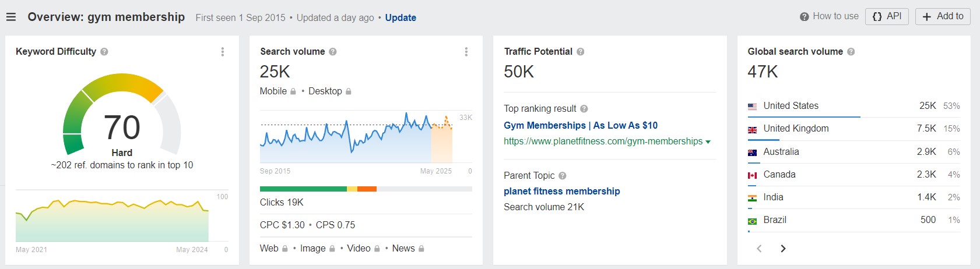The width and height of the screenshot is (980, 269).
Task: Click the Update link
Action: [401, 18]
